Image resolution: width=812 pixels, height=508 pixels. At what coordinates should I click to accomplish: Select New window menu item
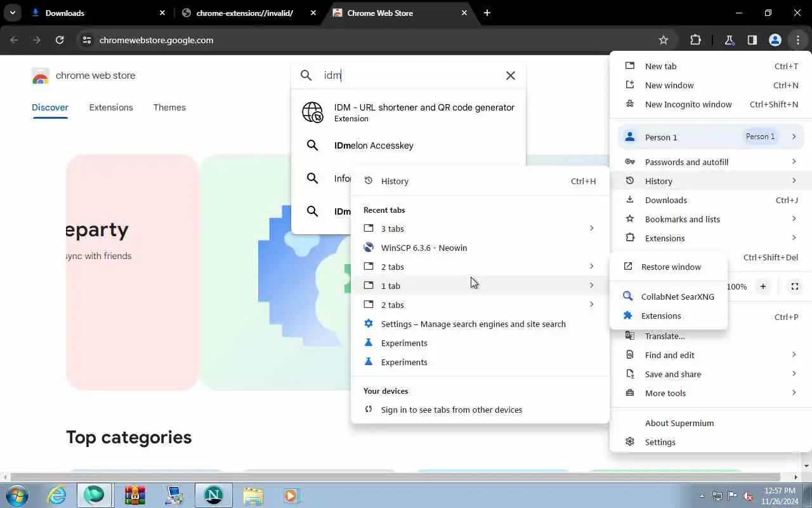[x=710, y=85]
